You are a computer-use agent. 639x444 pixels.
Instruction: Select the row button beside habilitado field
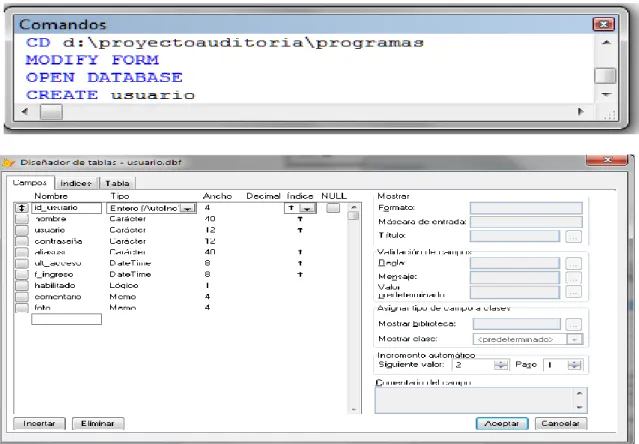point(22,286)
